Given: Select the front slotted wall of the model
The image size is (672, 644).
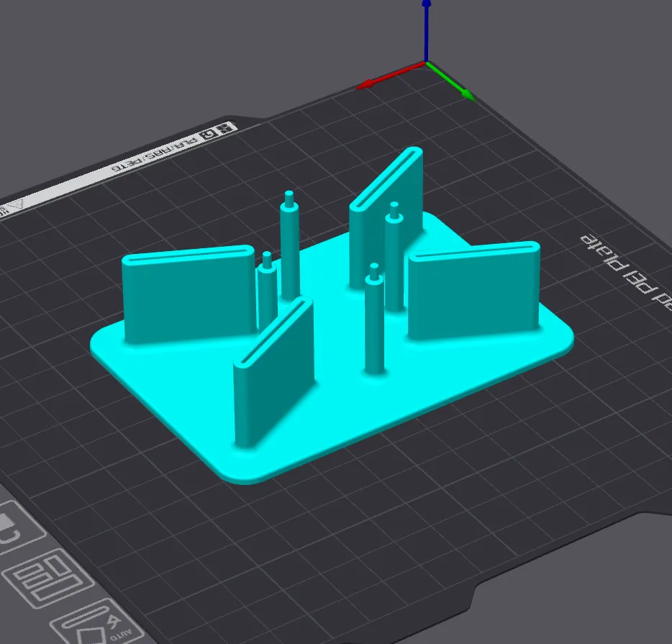Looking at the screenshot, I should [x=273, y=374].
